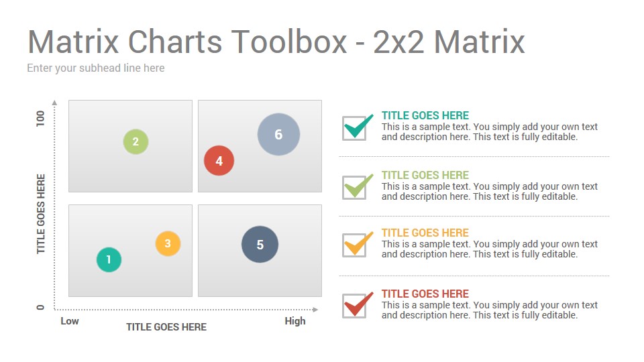Screen dimensions: 644x362
Task: Click the High label on horizontal axis
Action: 295,321
